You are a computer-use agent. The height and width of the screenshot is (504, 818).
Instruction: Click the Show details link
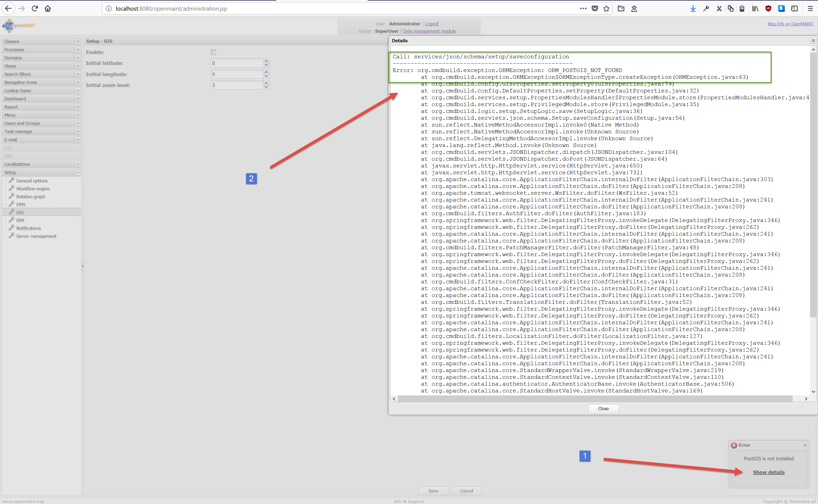(x=768, y=472)
